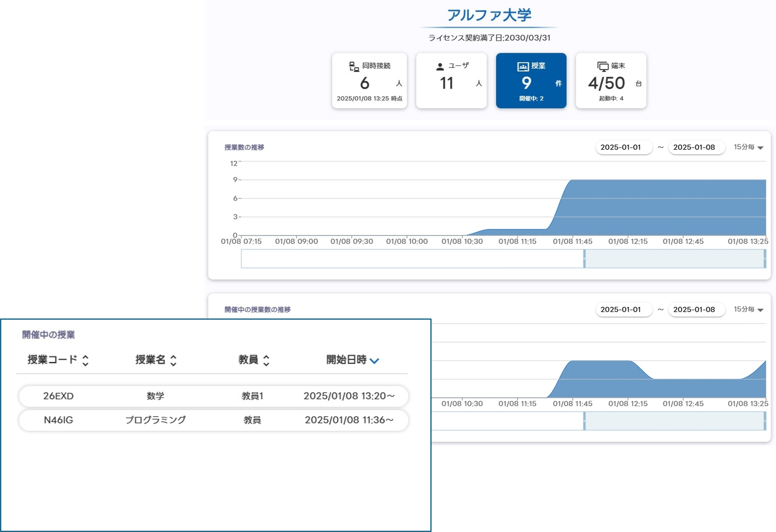Screen dimensions: 776x532
Task: Click the 開催中の授業数の推移 chart title
Action: pyautogui.click(x=257, y=309)
